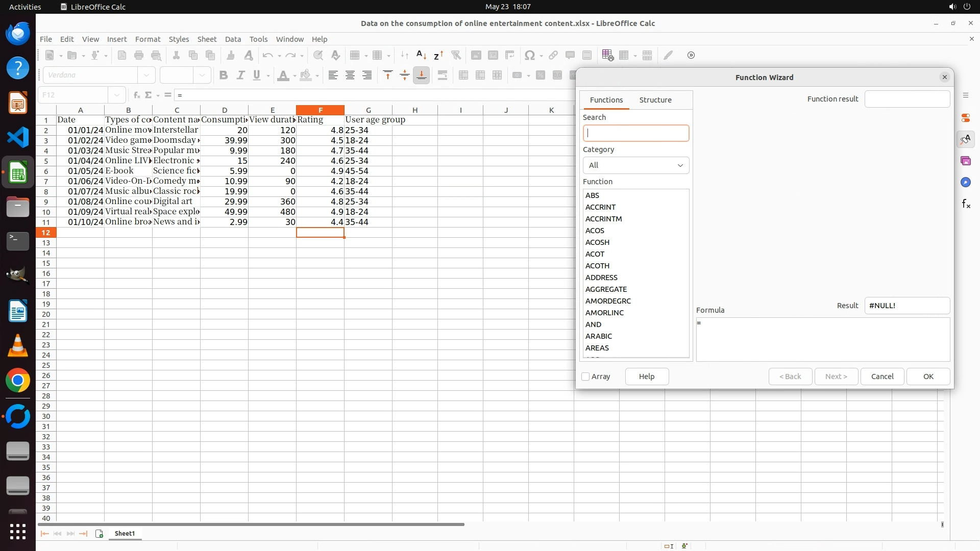This screenshot has height=551, width=980.
Task: Open the Properties sidebar deck icon
Action: (966, 118)
